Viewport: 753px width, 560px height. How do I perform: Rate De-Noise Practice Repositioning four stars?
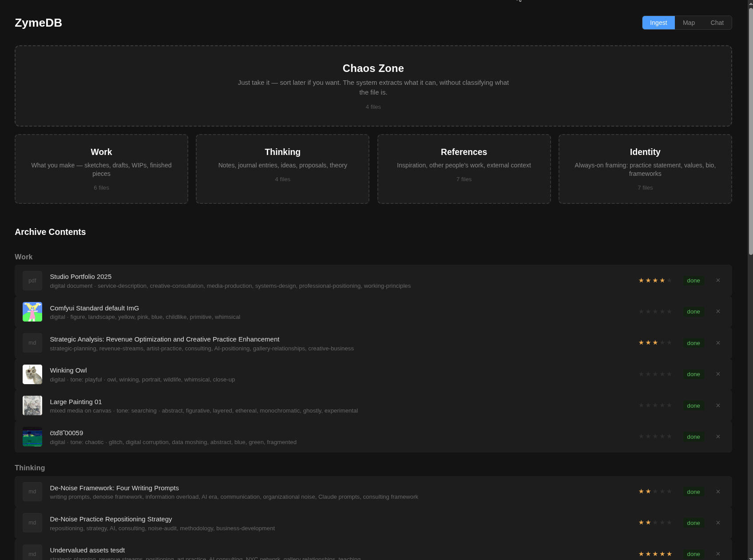click(662, 523)
